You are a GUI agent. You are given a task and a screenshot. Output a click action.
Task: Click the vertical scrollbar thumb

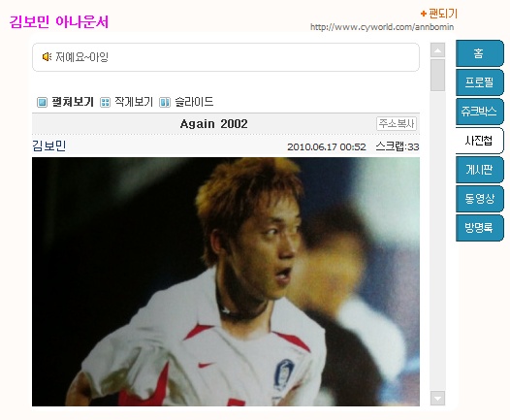point(437,75)
